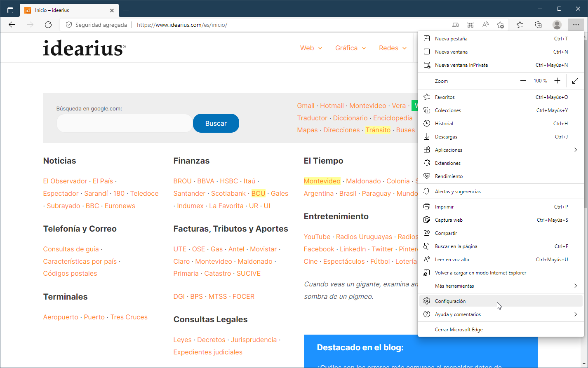Screen dimensions: 588x368
Task: Decrease zoom with minus button
Action: 523,81
